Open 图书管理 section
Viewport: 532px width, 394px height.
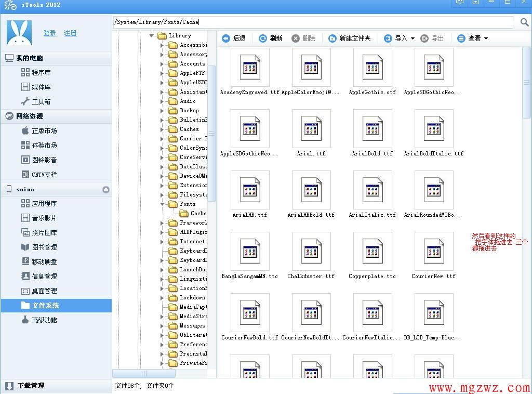coord(39,247)
